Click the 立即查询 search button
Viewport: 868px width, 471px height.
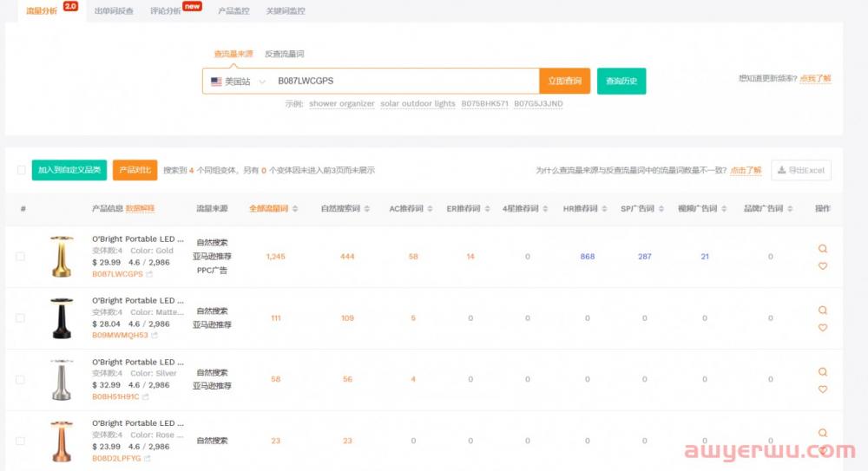[x=564, y=82]
